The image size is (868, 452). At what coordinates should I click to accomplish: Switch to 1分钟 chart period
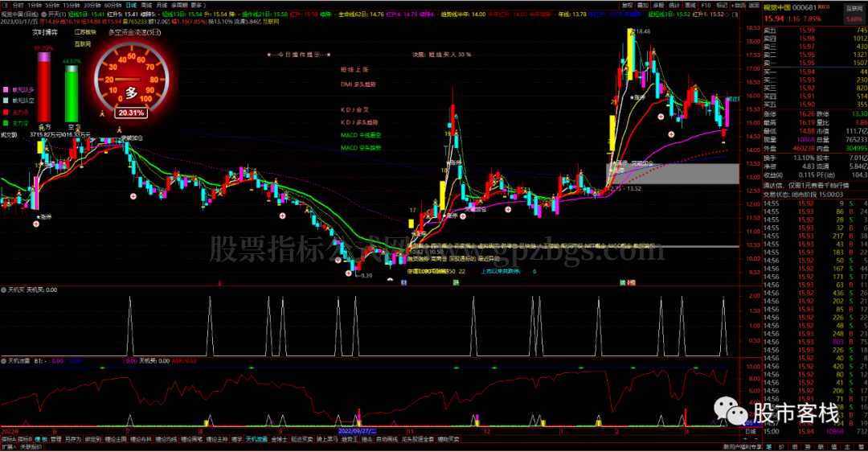coord(35,6)
